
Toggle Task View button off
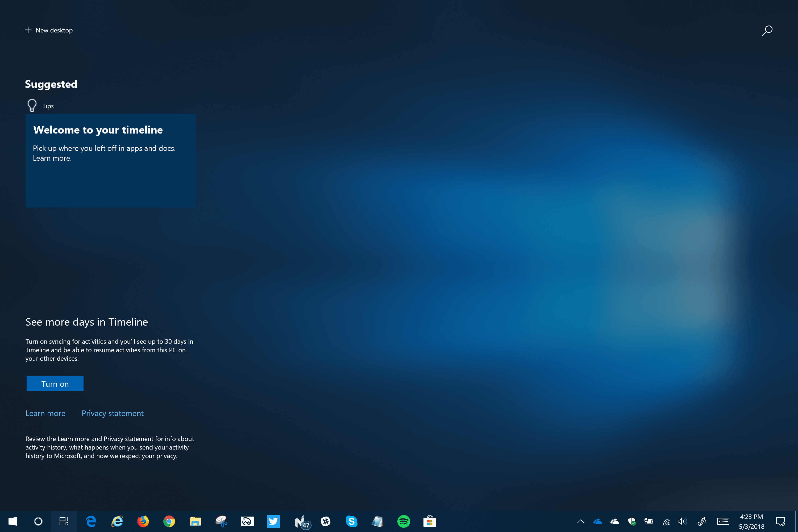pyautogui.click(x=64, y=521)
